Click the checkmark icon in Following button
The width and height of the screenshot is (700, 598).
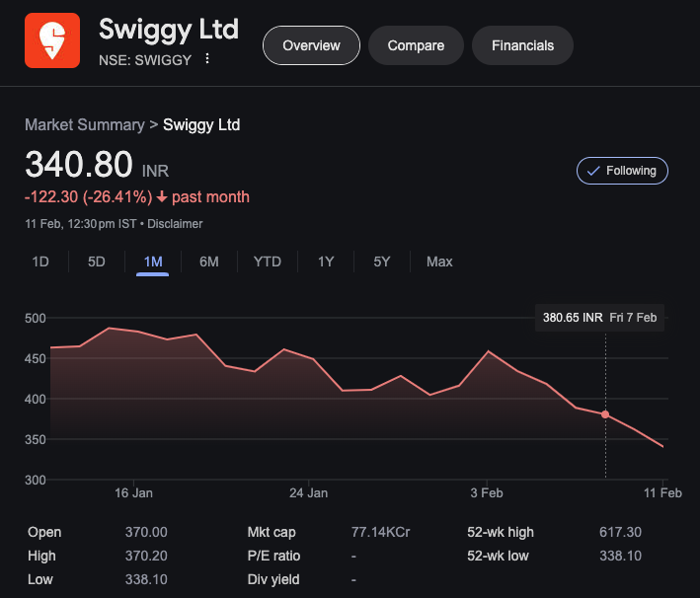coord(593,171)
